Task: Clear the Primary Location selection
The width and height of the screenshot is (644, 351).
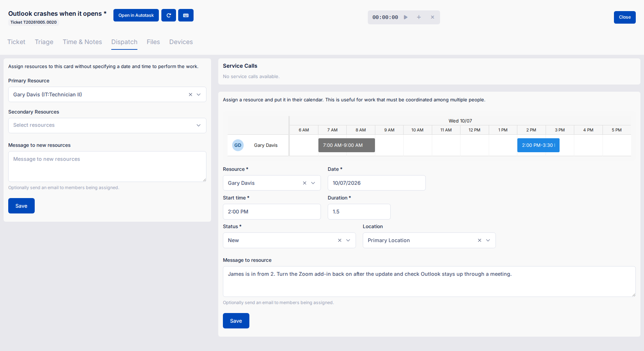Action: tap(479, 240)
